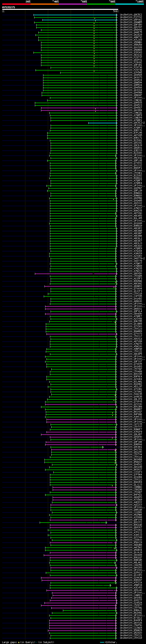Select the UniRef100_A7QRF8 label
146x644 pixels.
pyautogui.click(x=131, y=115)
